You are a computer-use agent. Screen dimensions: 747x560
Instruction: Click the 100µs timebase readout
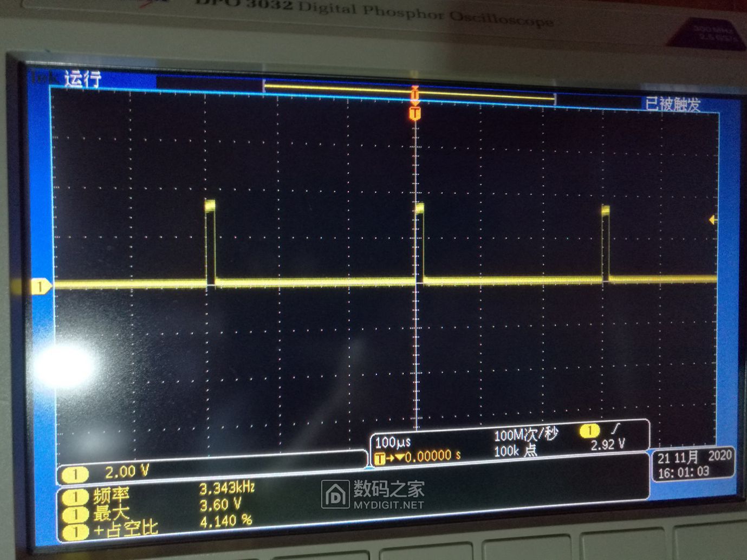coord(393,442)
